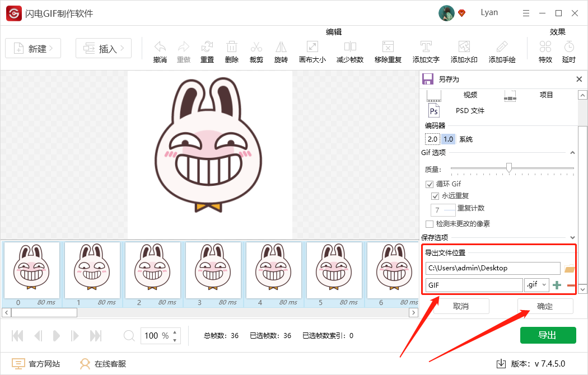Toggle the 永远重复 checkbox

tap(435, 196)
